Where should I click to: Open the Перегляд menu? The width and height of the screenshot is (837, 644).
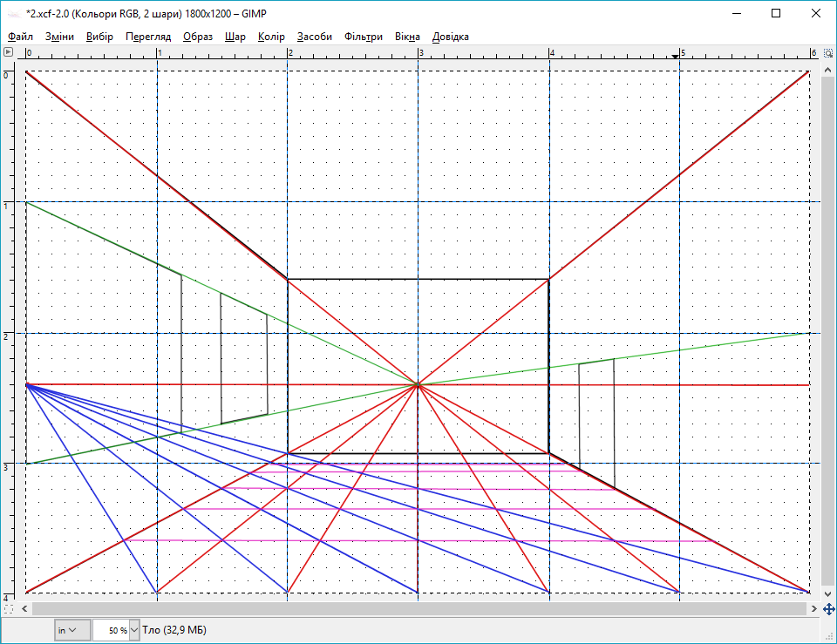tap(148, 37)
